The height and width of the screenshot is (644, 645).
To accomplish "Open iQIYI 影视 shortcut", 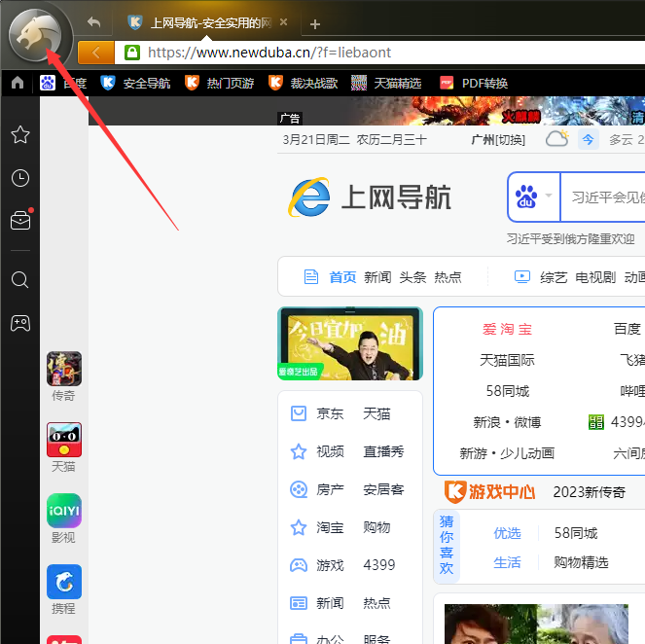I will [64, 519].
